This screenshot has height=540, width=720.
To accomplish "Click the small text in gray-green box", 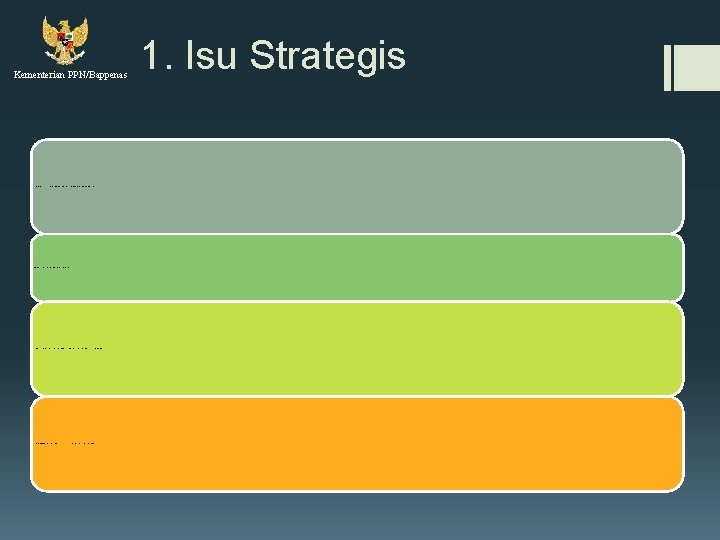I will tap(65, 186).
